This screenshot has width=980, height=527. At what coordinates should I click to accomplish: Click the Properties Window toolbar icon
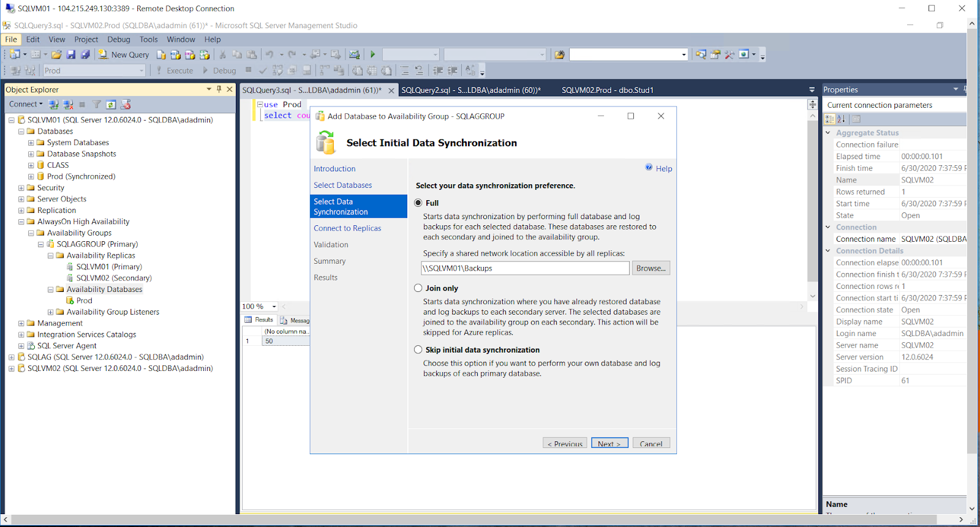[x=715, y=54]
